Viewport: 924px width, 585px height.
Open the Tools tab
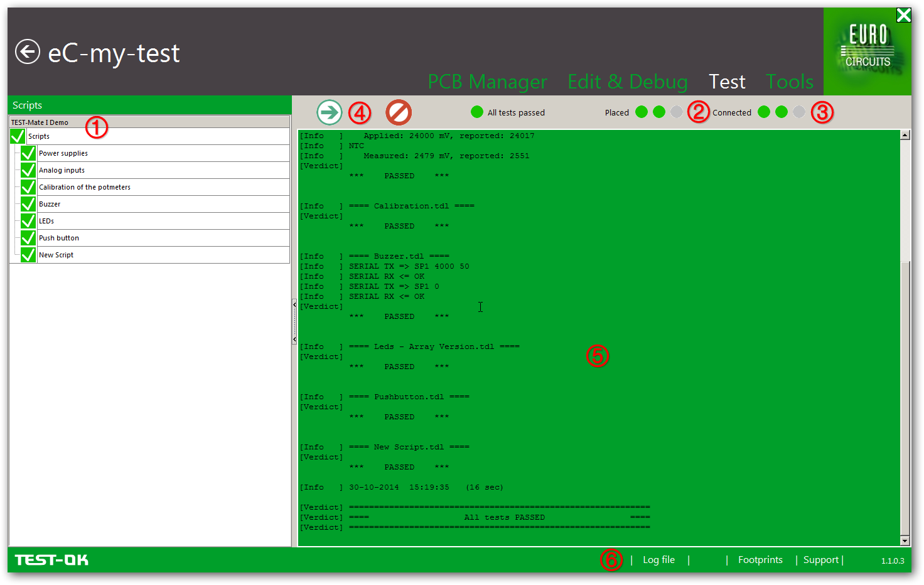point(790,82)
